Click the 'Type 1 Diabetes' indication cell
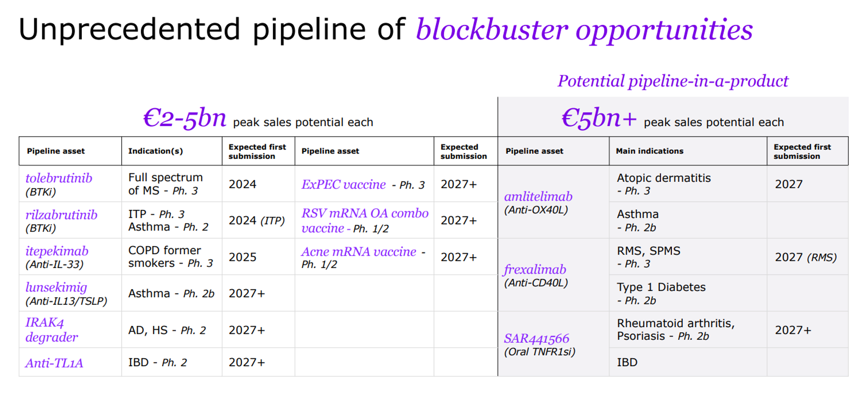Screen dimensions: 868x395 pos(661,288)
